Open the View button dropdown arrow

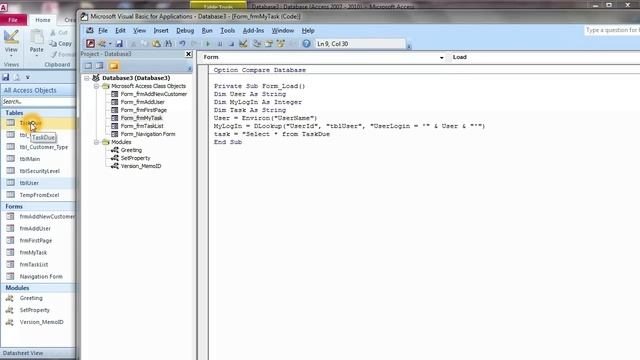click(11, 56)
